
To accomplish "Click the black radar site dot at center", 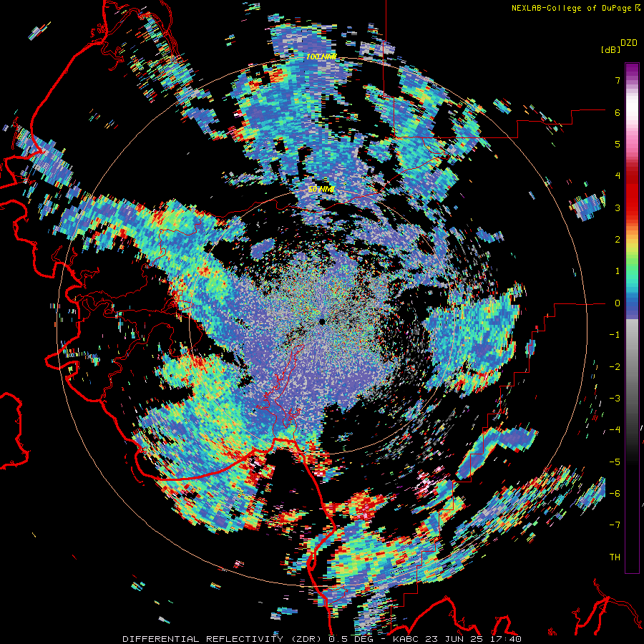I will point(321,321).
